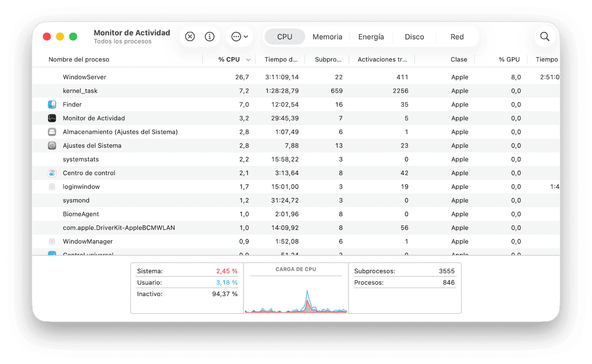This screenshot has width=592, height=364.
Task: Select Almacenamiento (Ajustes del Sistema) row
Action: 296,132
